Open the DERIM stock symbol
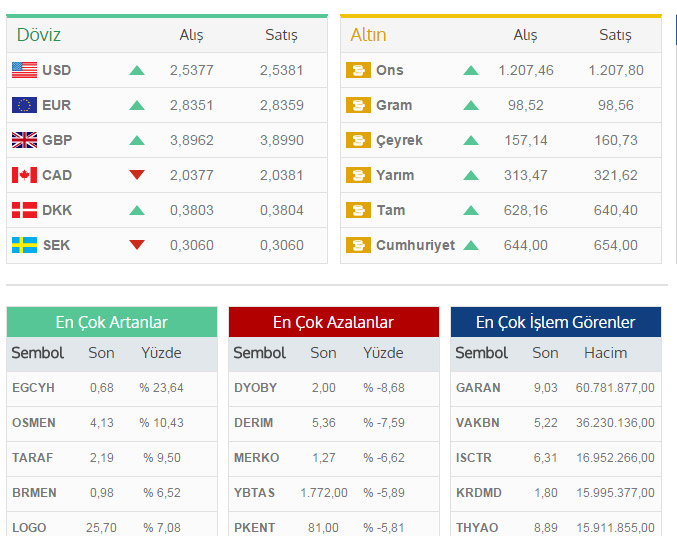Viewport: 677px width, 536px height. (x=253, y=422)
